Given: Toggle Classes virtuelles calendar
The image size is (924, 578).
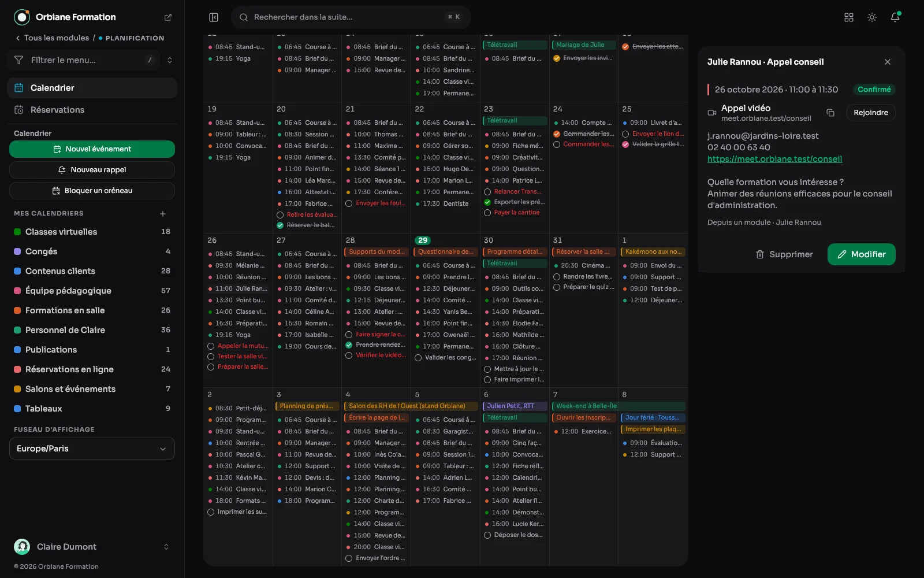Looking at the screenshot, I should click(92, 232).
